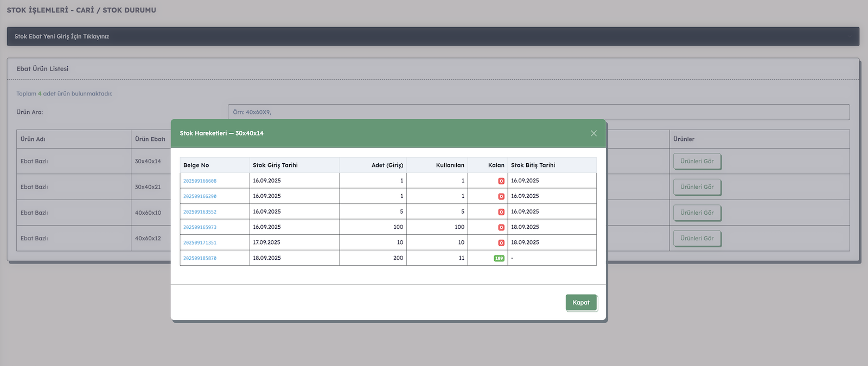
Task: Click the Stok Giriş Tarihi column header
Action: [x=275, y=165]
